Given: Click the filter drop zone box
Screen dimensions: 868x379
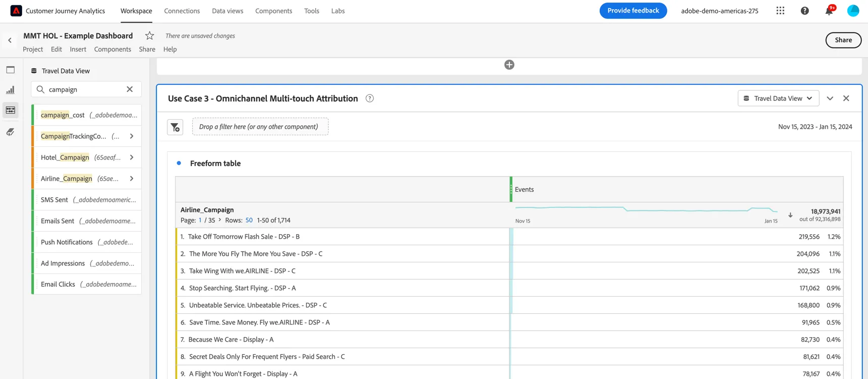Looking at the screenshot, I should 260,127.
